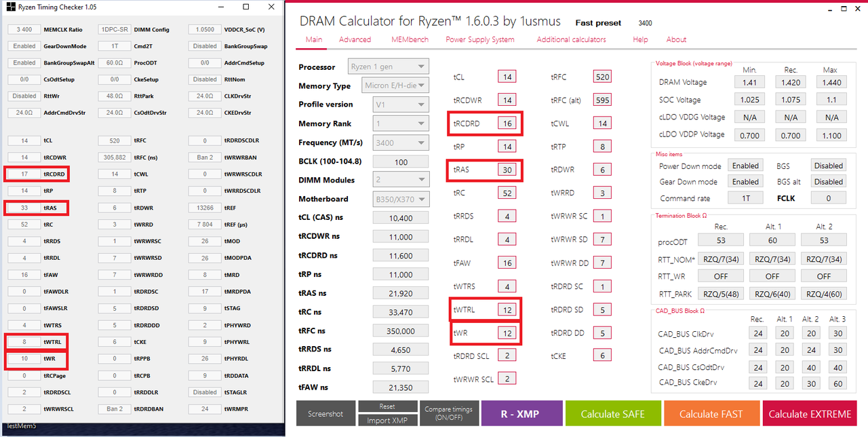Image resolution: width=868 pixels, height=437 pixels.
Task: Click RttPark value 48.0Ω in Timing Checker
Action: point(115,96)
